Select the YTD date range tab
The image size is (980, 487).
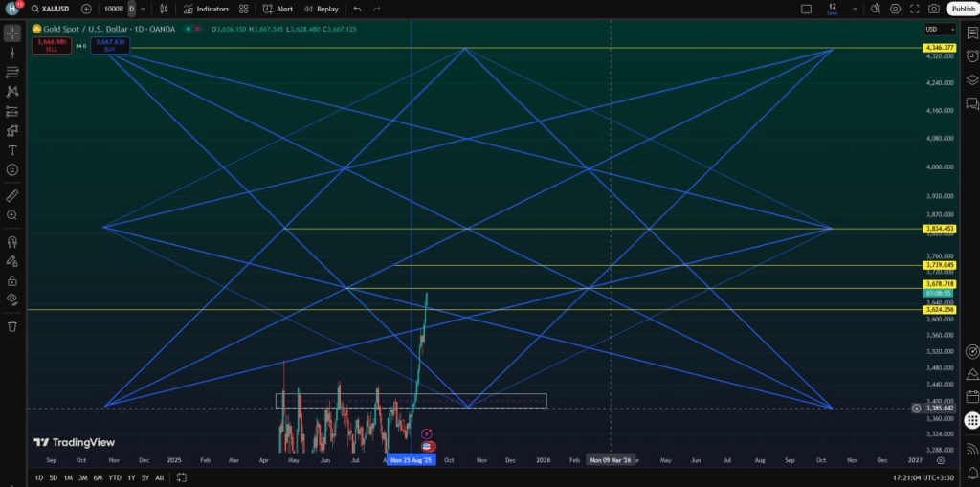114,477
